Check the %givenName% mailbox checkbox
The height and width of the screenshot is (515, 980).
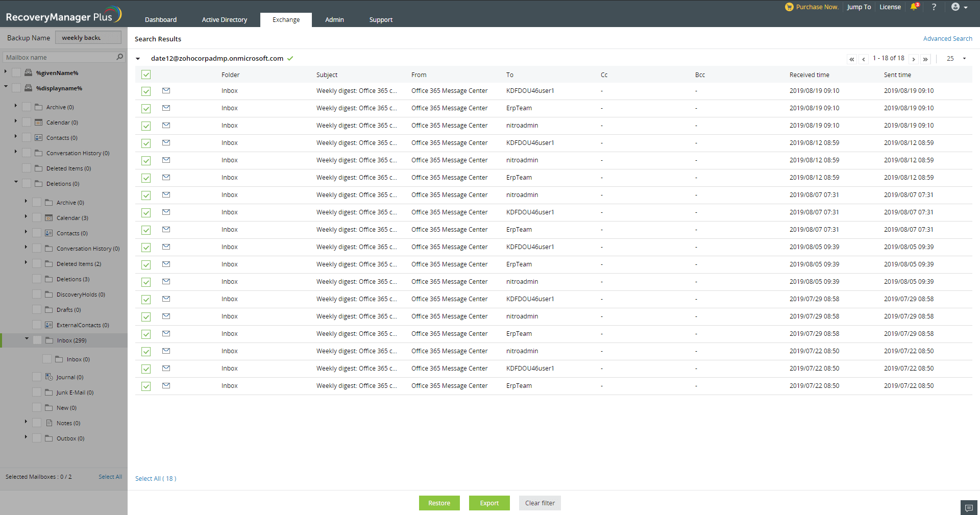(x=16, y=73)
